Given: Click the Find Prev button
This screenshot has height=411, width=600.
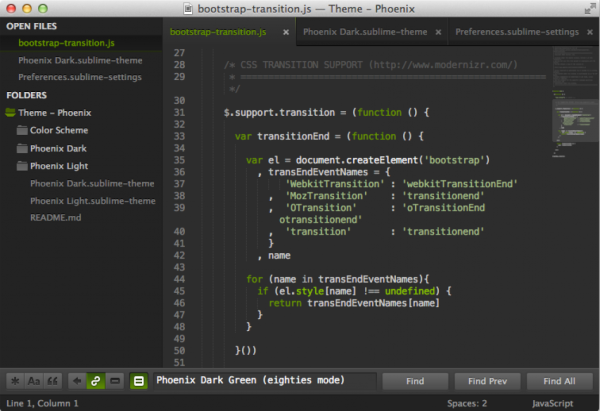Looking at the screenshot, I should [x=488, y=381].
